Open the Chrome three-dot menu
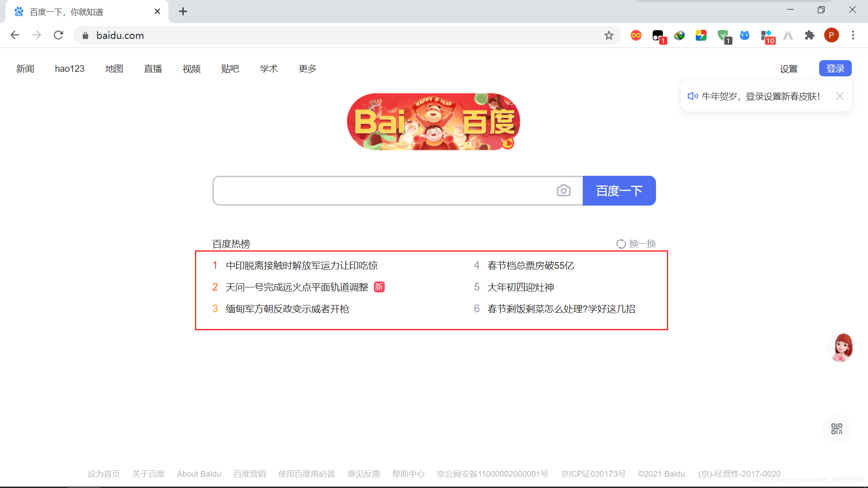The image size is (868, 488). click(853, 35)
